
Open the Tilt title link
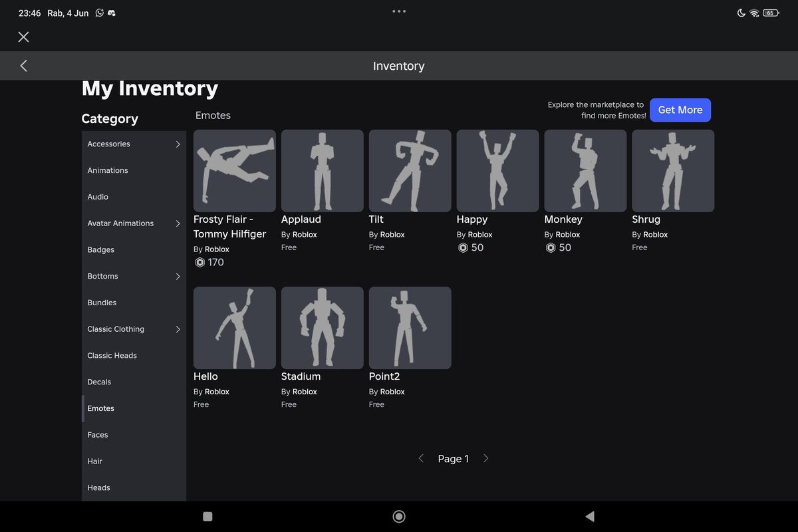coord(376,219)
